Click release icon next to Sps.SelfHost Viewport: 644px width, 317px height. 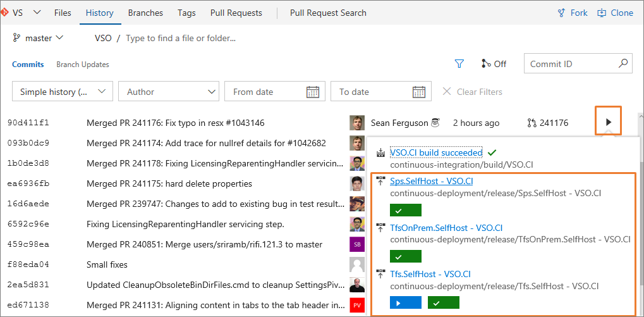pos(380,181)
